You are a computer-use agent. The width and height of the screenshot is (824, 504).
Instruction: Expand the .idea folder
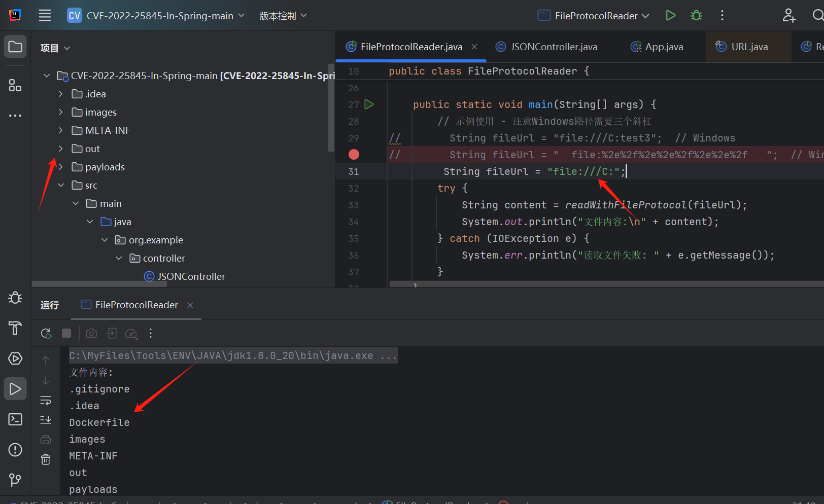click(x=61, y=94)
